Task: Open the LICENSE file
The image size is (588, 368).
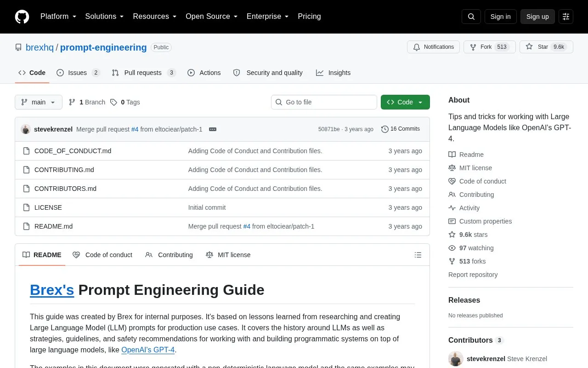Action: coord(48,207)
